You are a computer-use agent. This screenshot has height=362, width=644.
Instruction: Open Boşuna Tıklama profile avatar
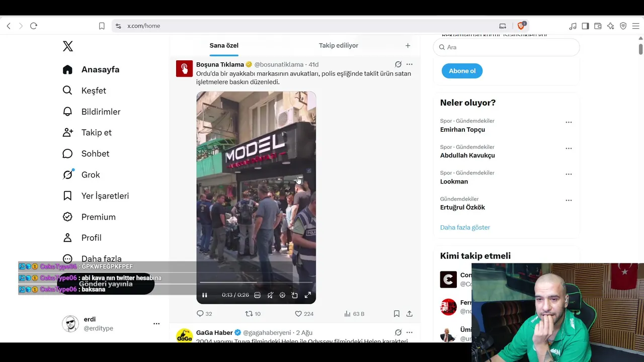[x=184, y=68]
